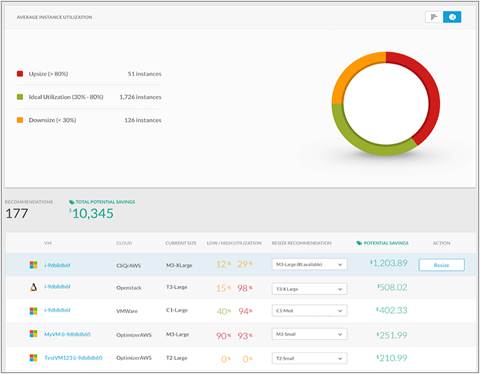Click the Windows icon beside TestVM123

pos(33,358)
